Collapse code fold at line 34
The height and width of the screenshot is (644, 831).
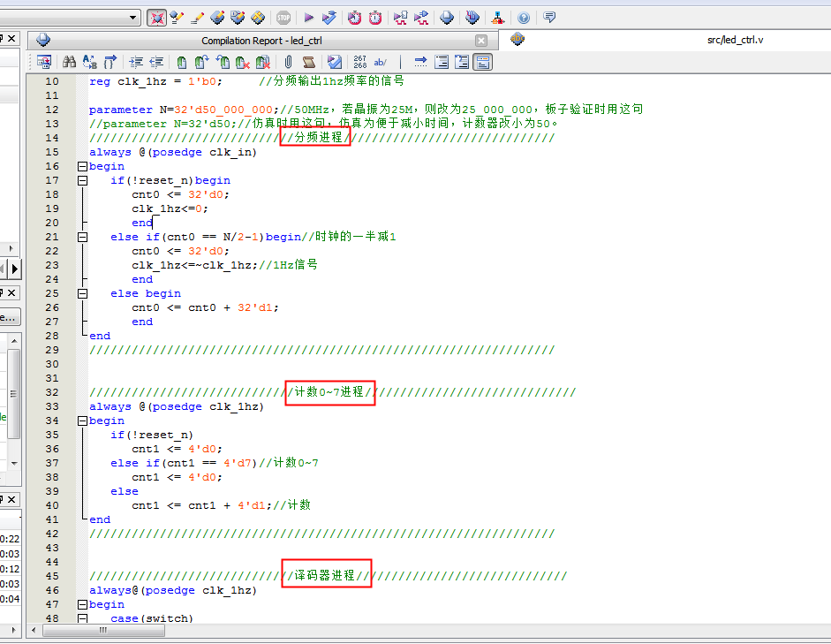(x=83, y=420)
